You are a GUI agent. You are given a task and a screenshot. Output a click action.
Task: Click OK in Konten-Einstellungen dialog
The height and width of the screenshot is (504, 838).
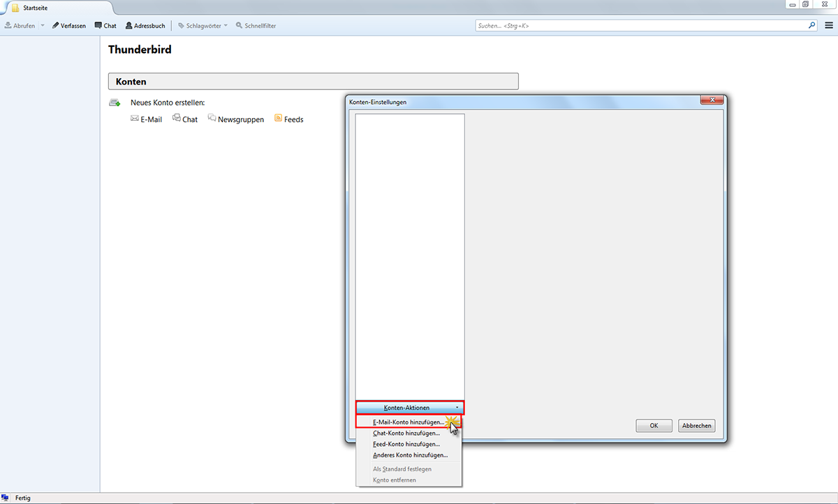pyautogui.click(x=654, y=426)
